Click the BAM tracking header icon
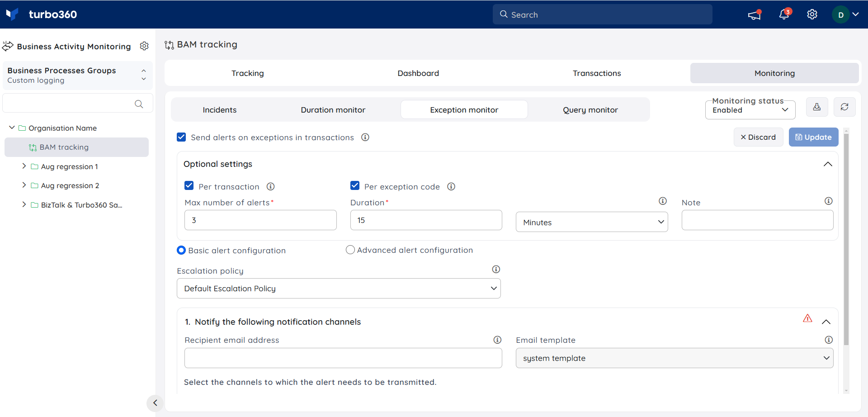The width and height of the screenshot is (868, 417). pos(169,45)
